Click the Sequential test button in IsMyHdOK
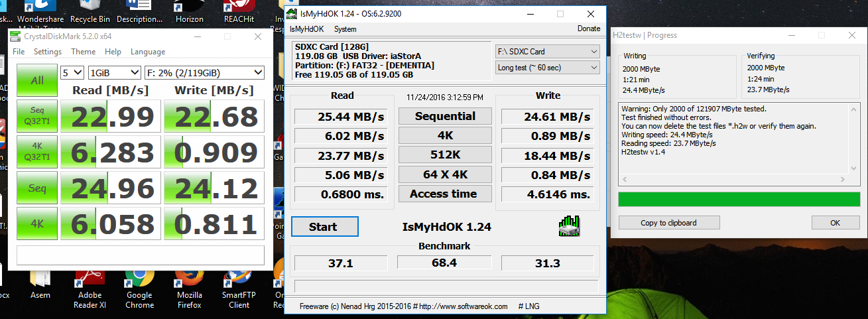 tap(445, 116)
